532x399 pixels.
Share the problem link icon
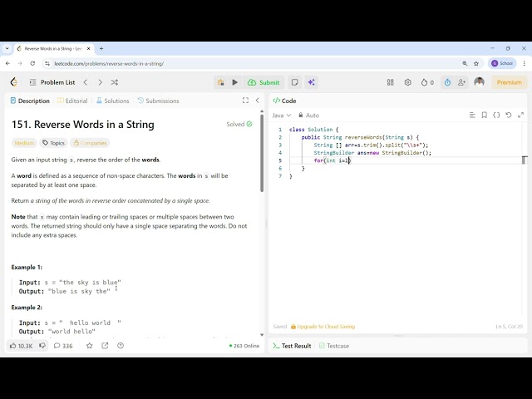point(105,346)
